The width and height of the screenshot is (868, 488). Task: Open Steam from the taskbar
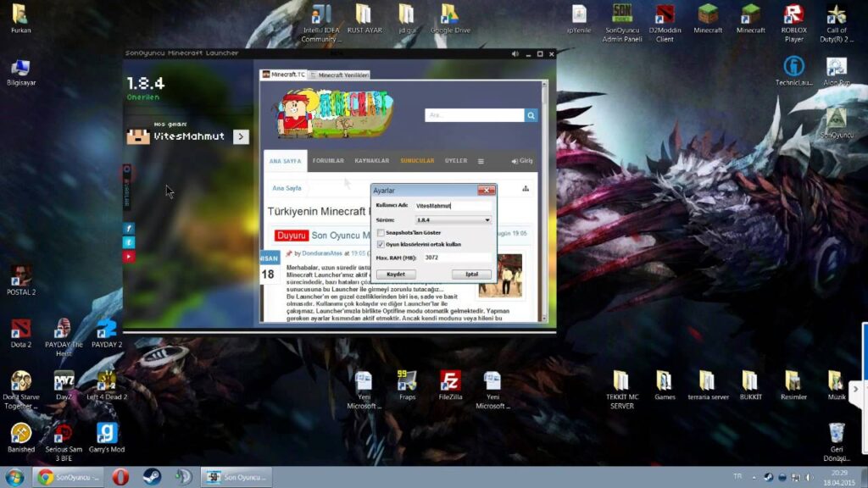pyautogui.click(x=152, y=477)
